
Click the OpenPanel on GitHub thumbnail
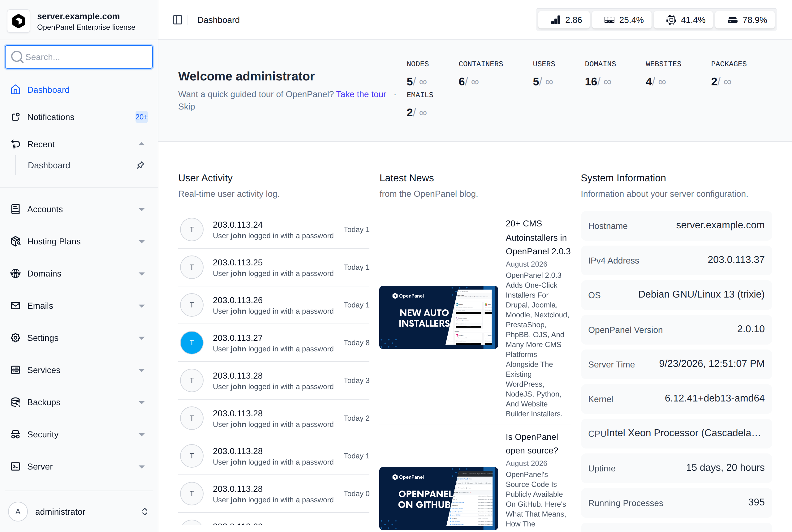(x=438, y=498)
